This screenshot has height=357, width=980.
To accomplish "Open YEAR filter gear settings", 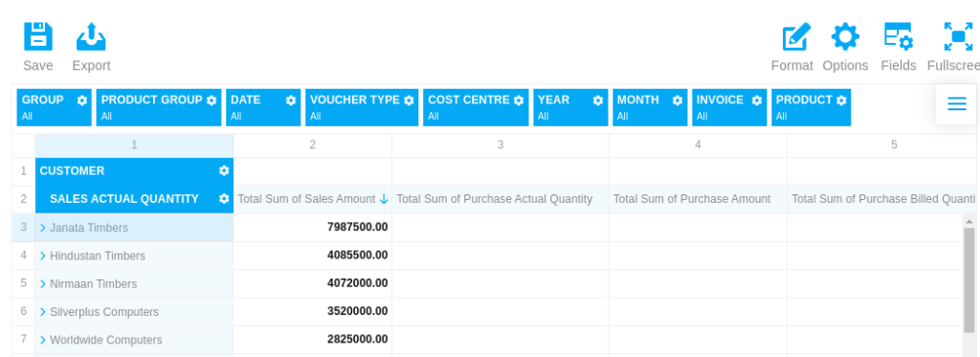I will point(598,100).
